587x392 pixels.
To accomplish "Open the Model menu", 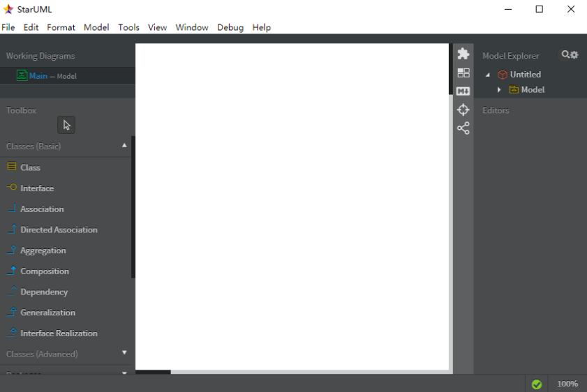I will tap(96, 27).
